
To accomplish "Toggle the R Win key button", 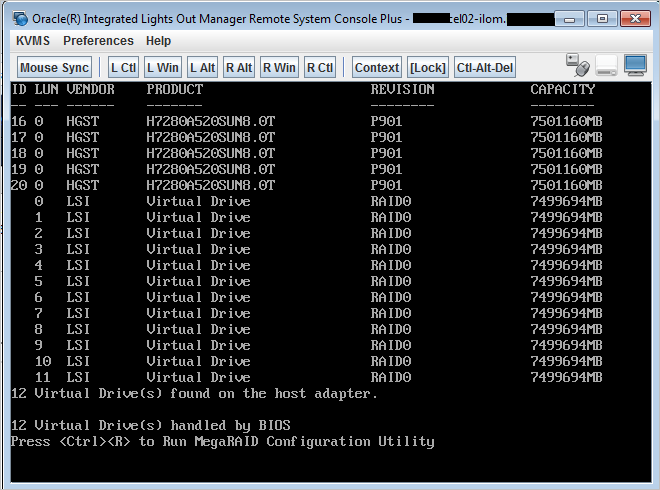I will (279, 67).
